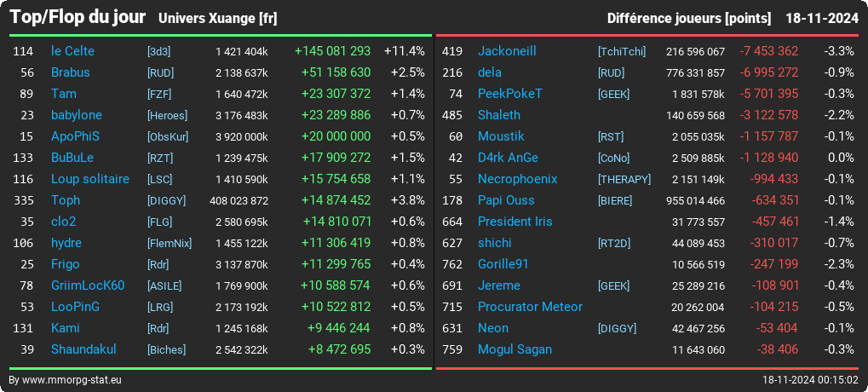Select player President Iris
This screenshot has height=392, width=868.
coord(514,222)
